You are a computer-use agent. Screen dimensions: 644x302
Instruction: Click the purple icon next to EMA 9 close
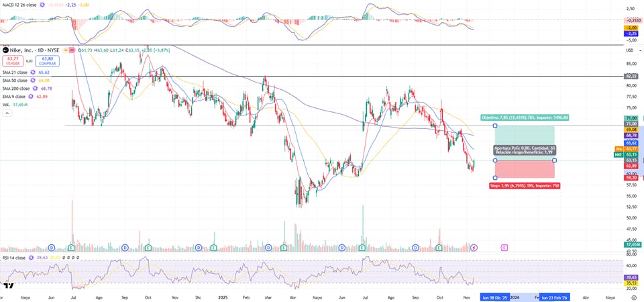click(x=32, y=97)
